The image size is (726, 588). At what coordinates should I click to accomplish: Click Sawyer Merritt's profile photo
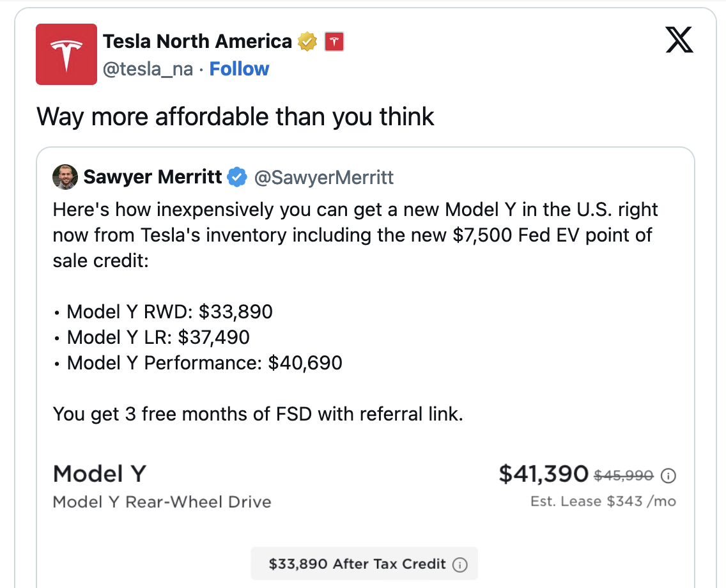pyautogui.click(x=65, y=177)
